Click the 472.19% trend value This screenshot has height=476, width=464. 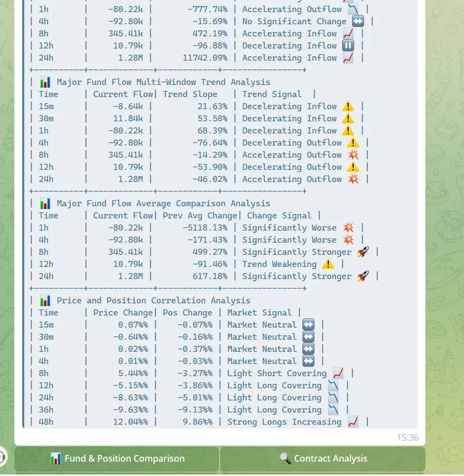(210, 34)
